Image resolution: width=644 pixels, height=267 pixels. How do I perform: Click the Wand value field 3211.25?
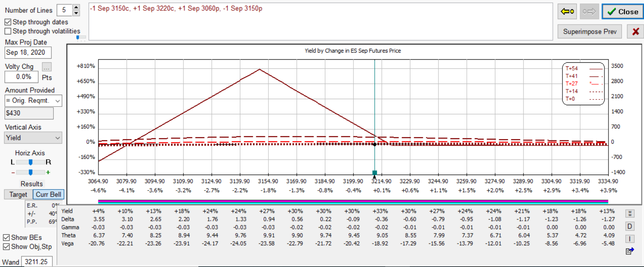(x=37, y=262)
